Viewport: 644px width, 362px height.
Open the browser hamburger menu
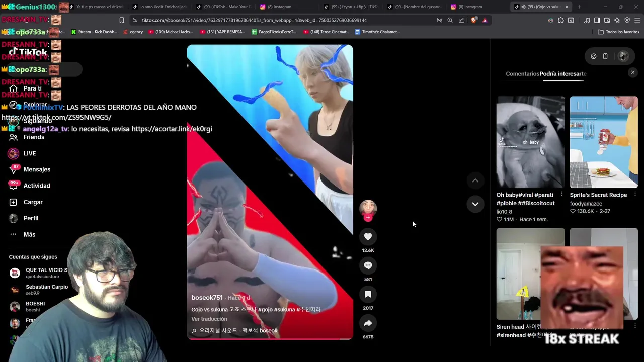coord(637,20)
